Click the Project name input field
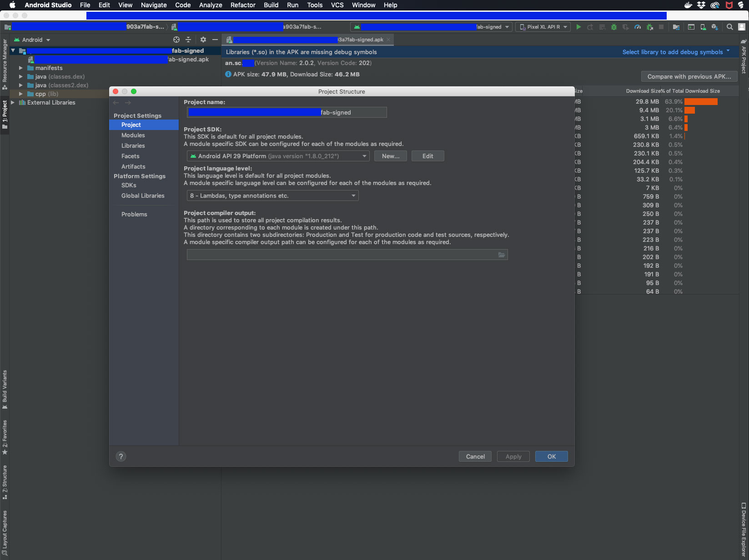 (x=287, y=112)
